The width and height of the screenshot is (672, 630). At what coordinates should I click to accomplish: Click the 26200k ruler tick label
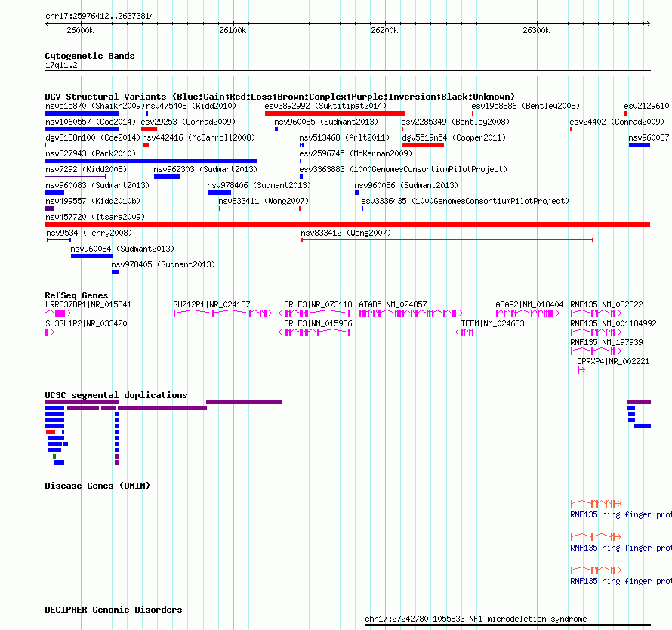pyautogui.click(x=384, y=30)
